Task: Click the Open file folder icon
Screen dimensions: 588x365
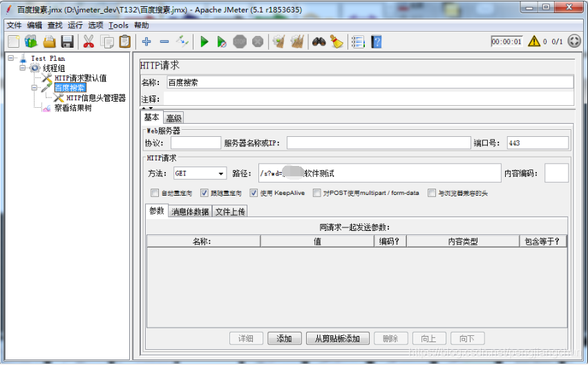Action: [x=49, y=41]
